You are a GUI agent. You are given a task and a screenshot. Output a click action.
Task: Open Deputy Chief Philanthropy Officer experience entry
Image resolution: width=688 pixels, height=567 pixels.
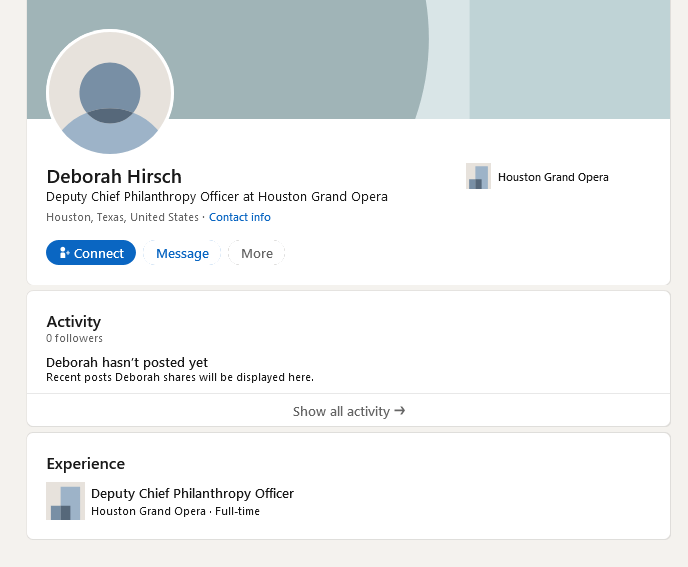pyautogui.click(x=192, y=493)
